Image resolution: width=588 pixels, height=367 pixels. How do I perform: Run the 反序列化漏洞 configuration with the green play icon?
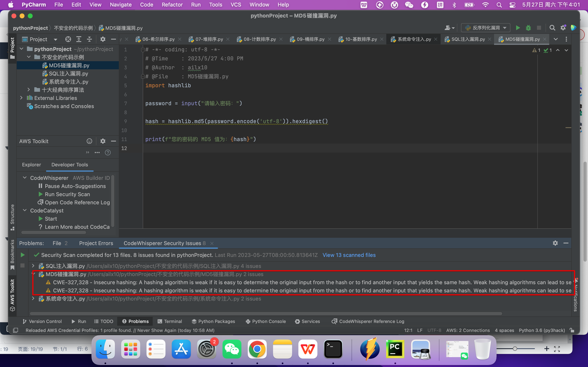518,28
